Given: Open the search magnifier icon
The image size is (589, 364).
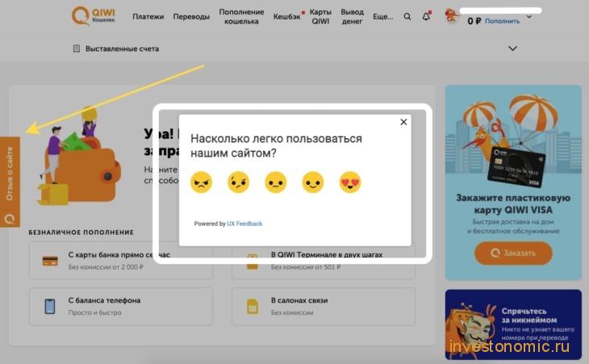Looking at the screenshot, I should [x=407, y=16].
